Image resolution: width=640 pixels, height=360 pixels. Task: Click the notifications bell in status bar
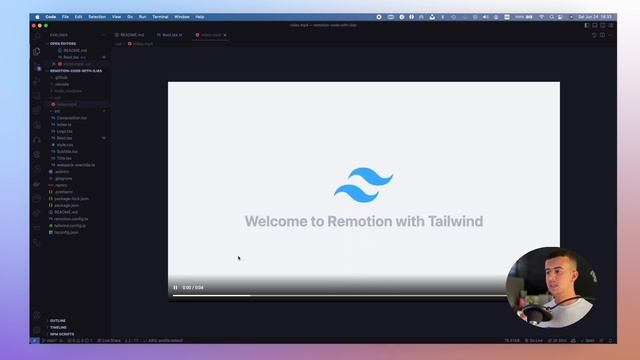pyautogui.click(x=610, y=340)
